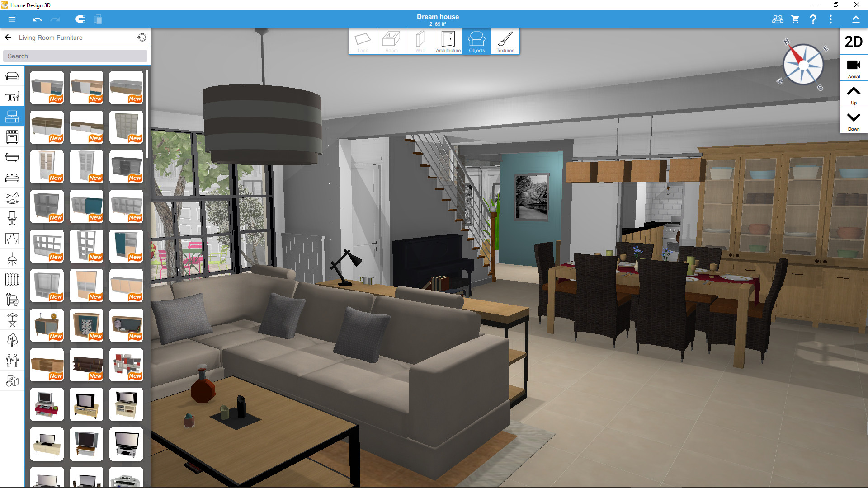
Task: Select the Home Design 3D menu icon
Action: tap(11, 20)
